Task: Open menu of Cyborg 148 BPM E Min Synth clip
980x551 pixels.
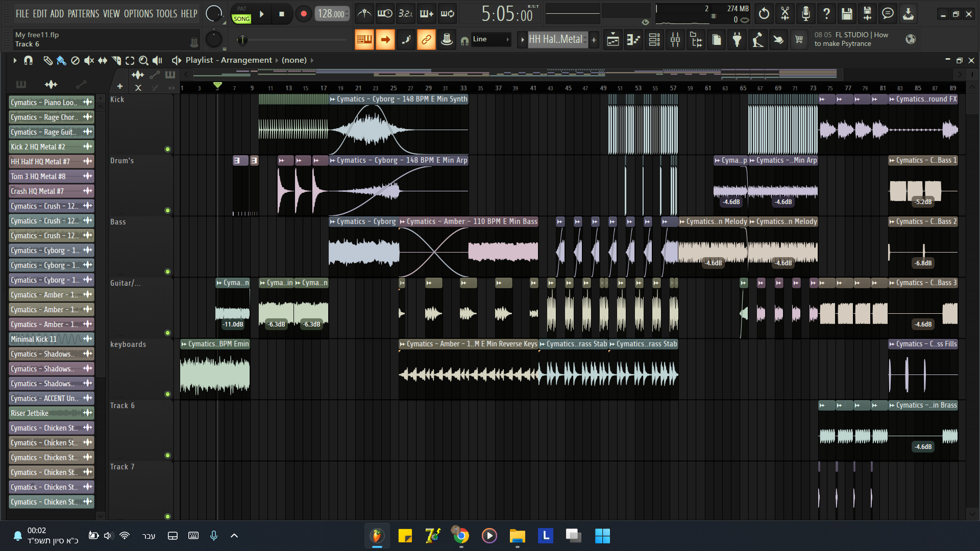Action: point(332,99)
